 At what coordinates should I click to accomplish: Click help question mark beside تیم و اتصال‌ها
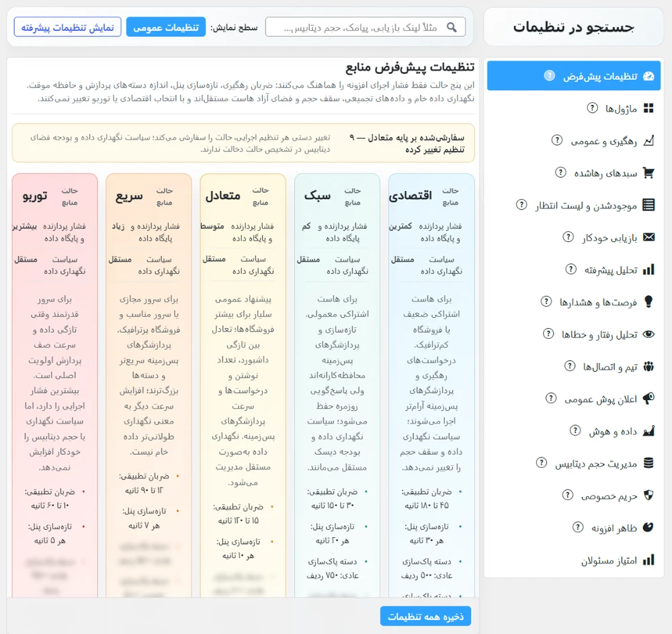570,366
